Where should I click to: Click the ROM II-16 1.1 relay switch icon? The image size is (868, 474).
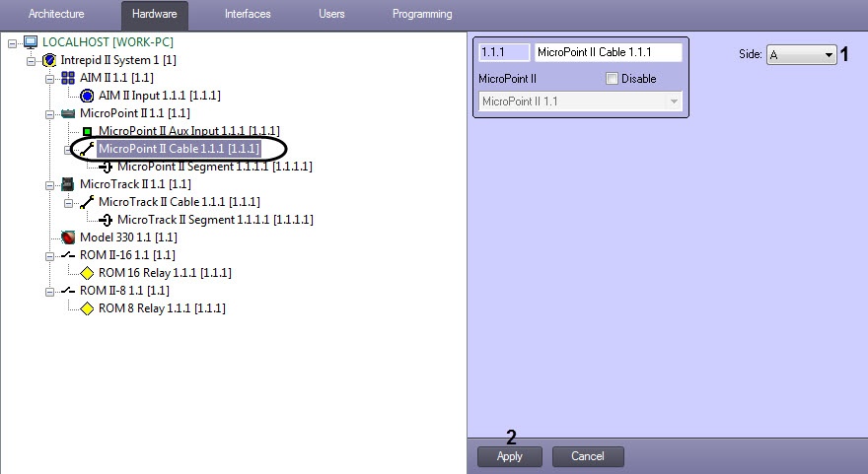click(68, 255)
